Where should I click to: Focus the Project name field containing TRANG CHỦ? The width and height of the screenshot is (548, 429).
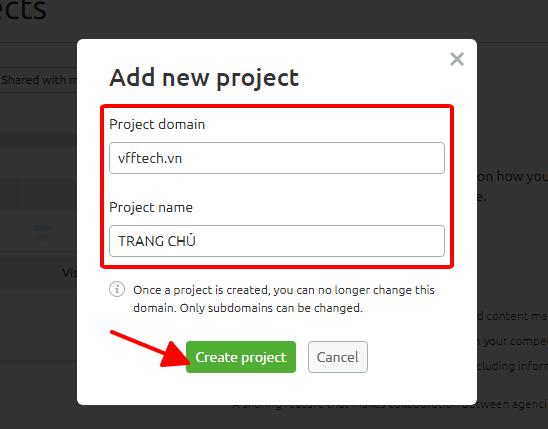277,241
